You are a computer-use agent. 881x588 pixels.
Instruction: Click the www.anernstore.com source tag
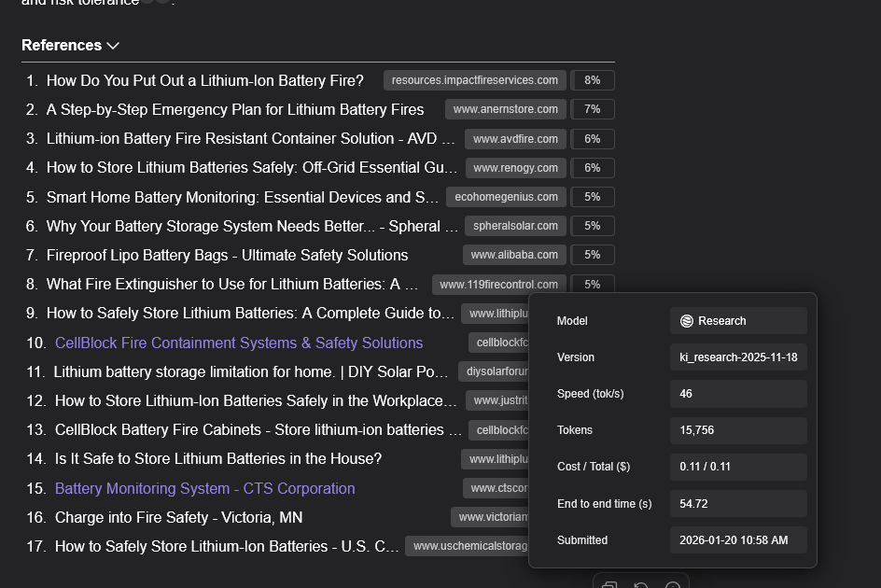tap(505, 109)
